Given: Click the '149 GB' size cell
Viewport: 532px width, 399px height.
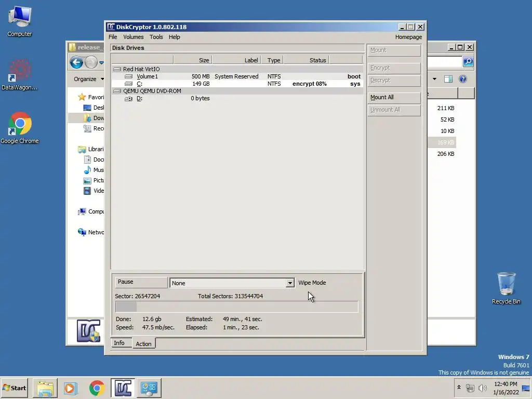Looking at the screenshot, I should (x=201, y=84).
